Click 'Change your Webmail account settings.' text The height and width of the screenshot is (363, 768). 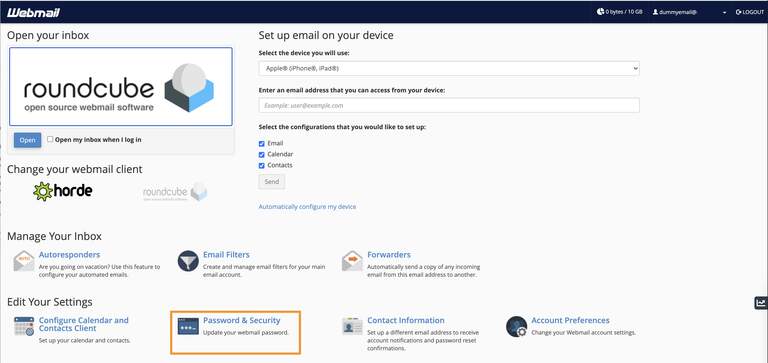click(x=583, y=333)
